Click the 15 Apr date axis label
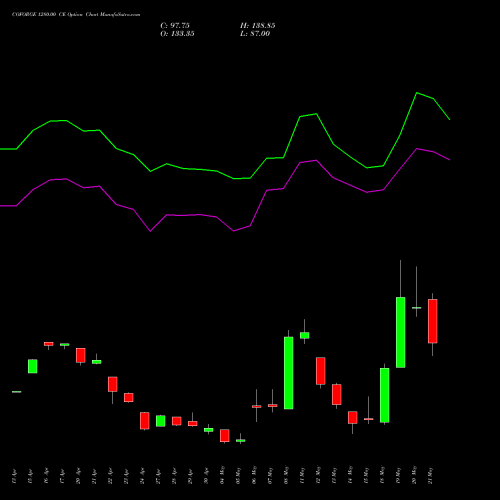Image resolution: width=500 pixels, height=500 pixels. [30, 476]
